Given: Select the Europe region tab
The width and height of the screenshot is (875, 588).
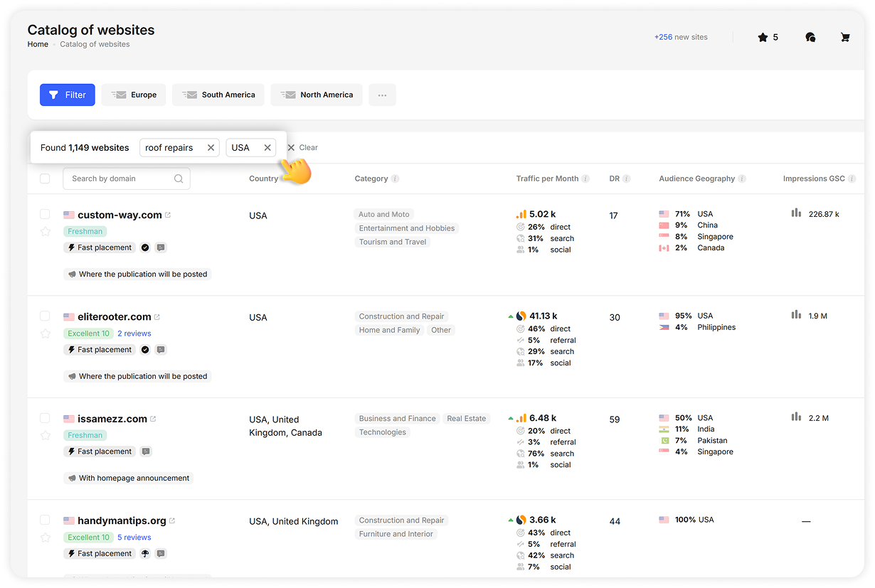Looking at the screenshot, I should tap(134, 95).
